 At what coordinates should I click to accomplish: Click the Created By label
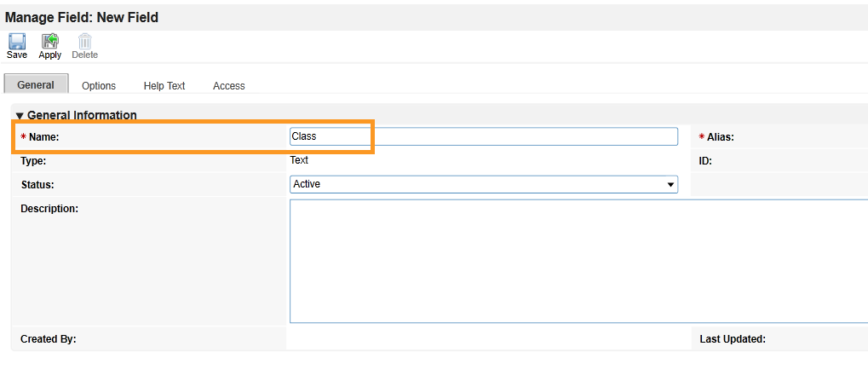pos(49,339)
